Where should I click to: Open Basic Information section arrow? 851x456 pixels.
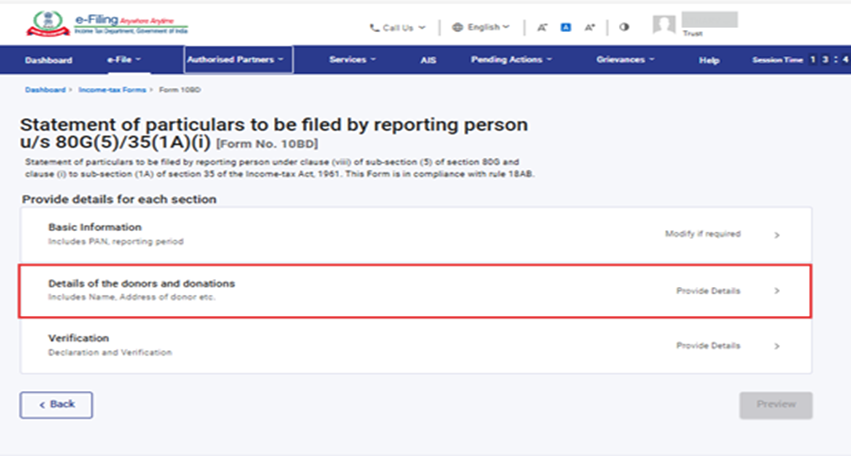click(776, 235)
